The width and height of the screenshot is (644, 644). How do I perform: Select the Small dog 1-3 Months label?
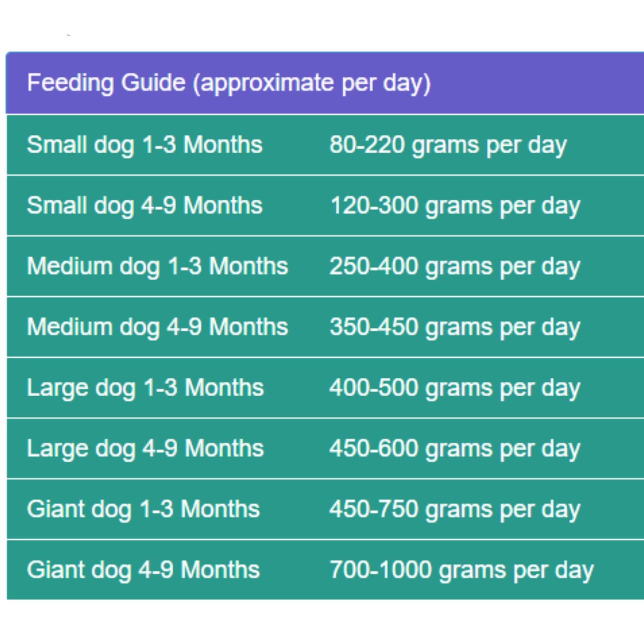point(144,145)
